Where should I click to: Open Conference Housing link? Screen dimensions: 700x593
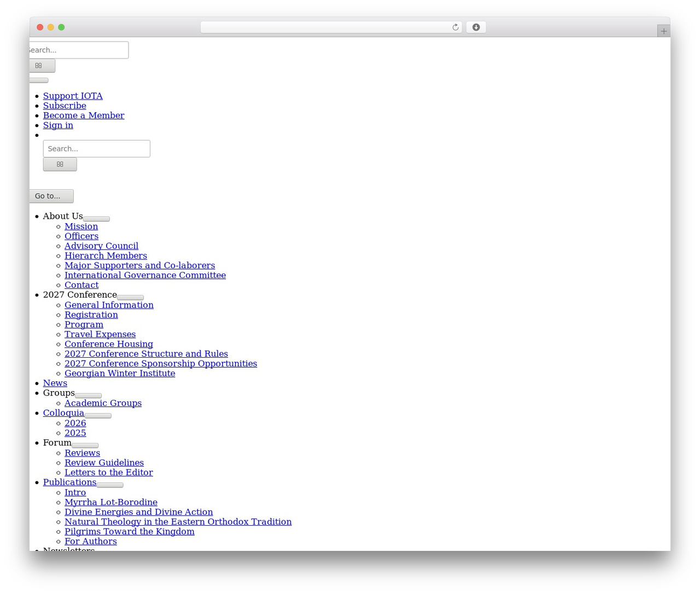click(109, 344)
